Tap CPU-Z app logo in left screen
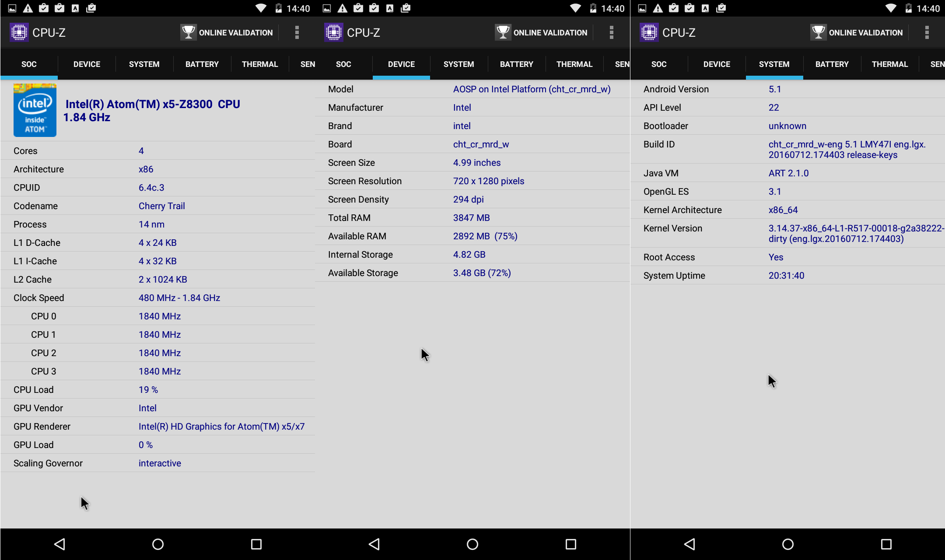The height and width of the screenshot is (560, 945). pos(19,32)
